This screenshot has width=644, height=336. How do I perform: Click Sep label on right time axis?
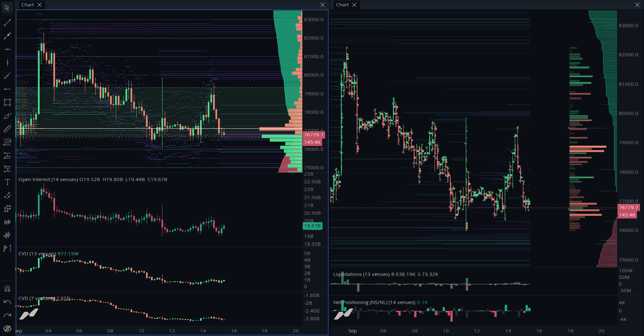[x=352, y=331]
